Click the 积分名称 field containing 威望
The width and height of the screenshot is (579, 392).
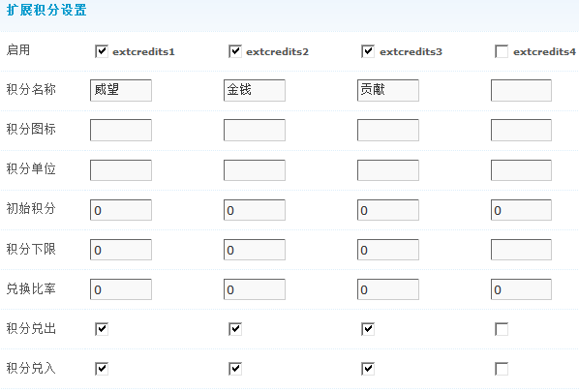(121, 90)
